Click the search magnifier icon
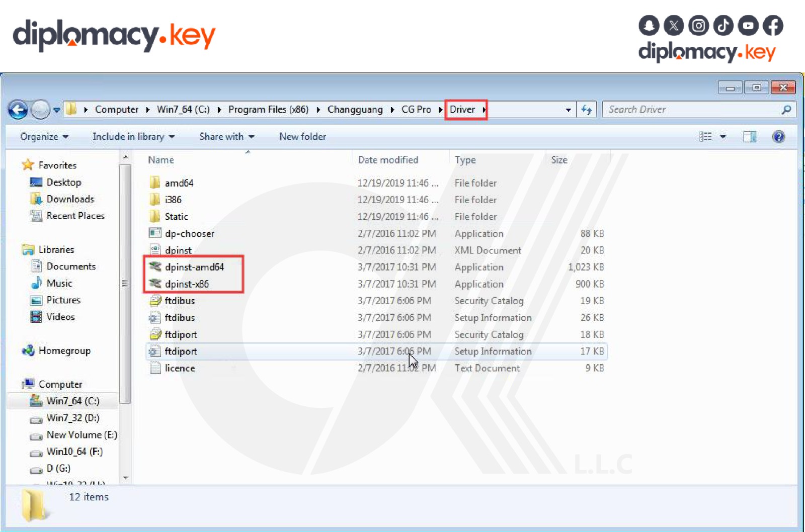This screenshot has width=805, height=532. tap(786, 110)
